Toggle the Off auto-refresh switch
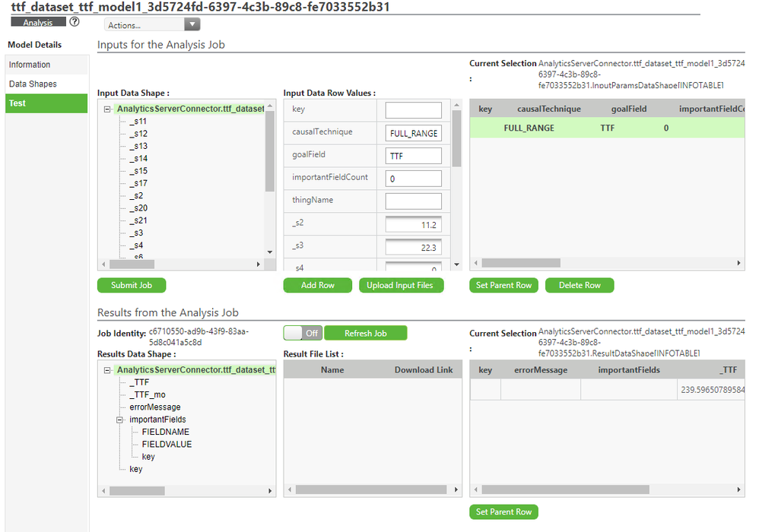Viewport: 759px width, 532px height. pos(303,333)
